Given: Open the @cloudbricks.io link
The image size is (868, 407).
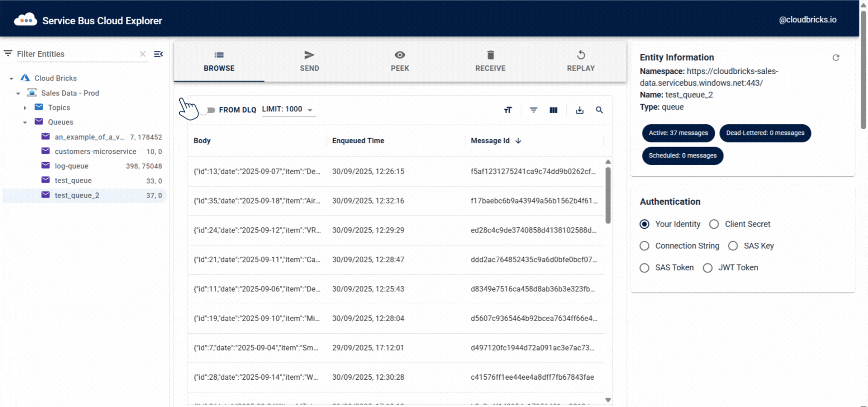Looking at the screenshot, I should [x=807, y=20].
